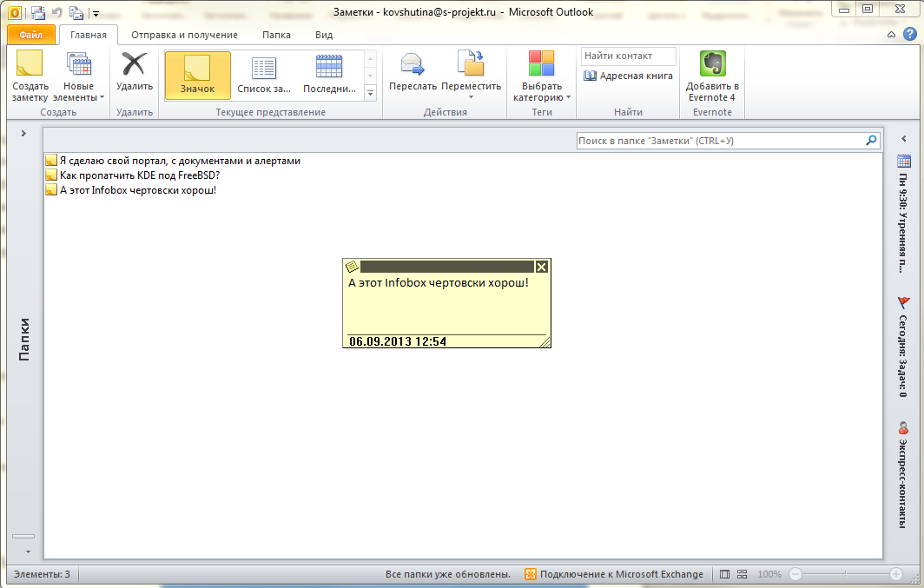
Task: Click the magnifier search icon
Action: pos(872,140)
